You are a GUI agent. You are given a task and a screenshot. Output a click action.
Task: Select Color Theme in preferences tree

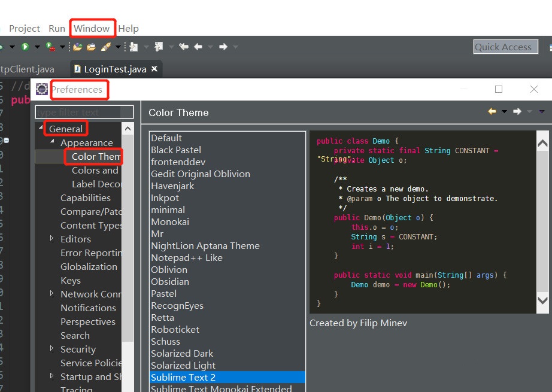pos(96,157)
